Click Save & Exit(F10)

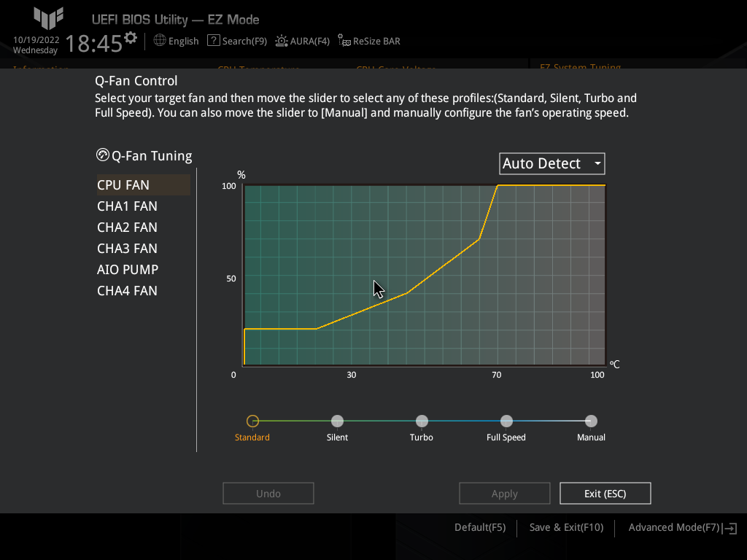[x=566, y=527]
